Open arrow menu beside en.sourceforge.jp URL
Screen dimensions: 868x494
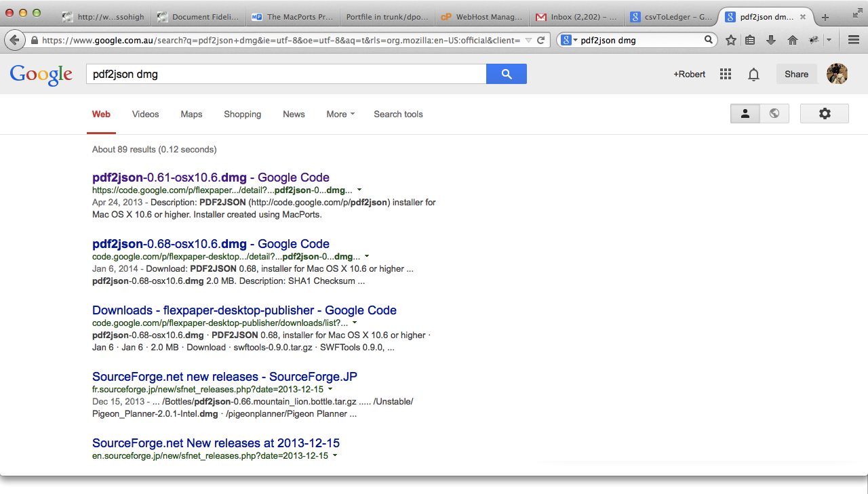(335, 456)
